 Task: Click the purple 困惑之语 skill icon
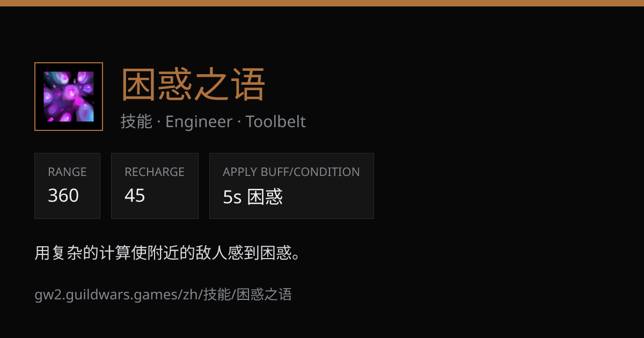coord(69,97)
